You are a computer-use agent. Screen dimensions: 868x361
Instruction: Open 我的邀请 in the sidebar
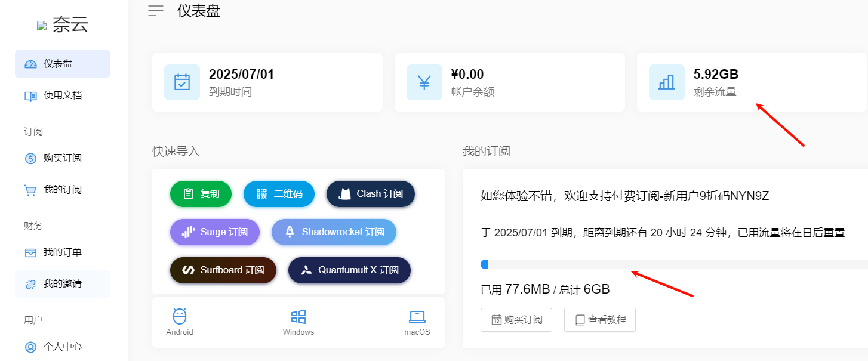click(63, 284)
